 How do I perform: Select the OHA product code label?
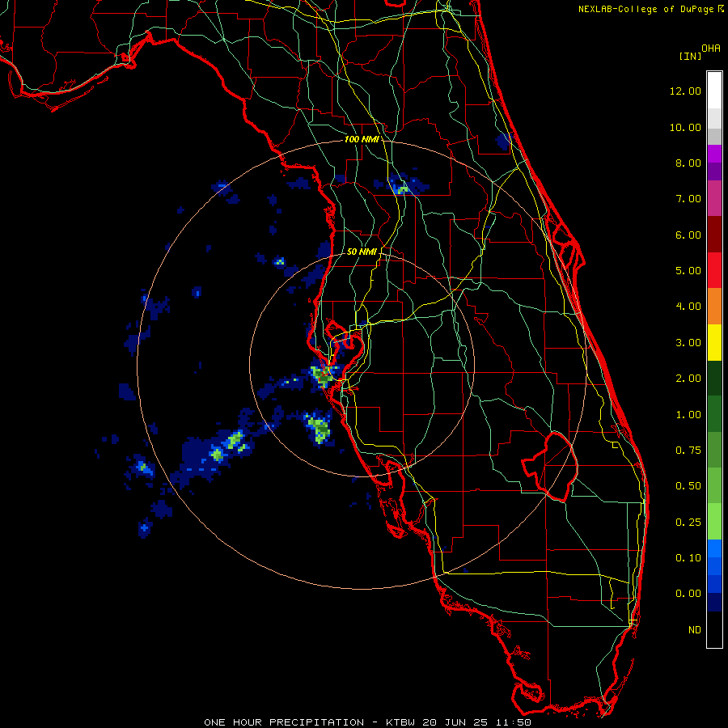point(711,49)
